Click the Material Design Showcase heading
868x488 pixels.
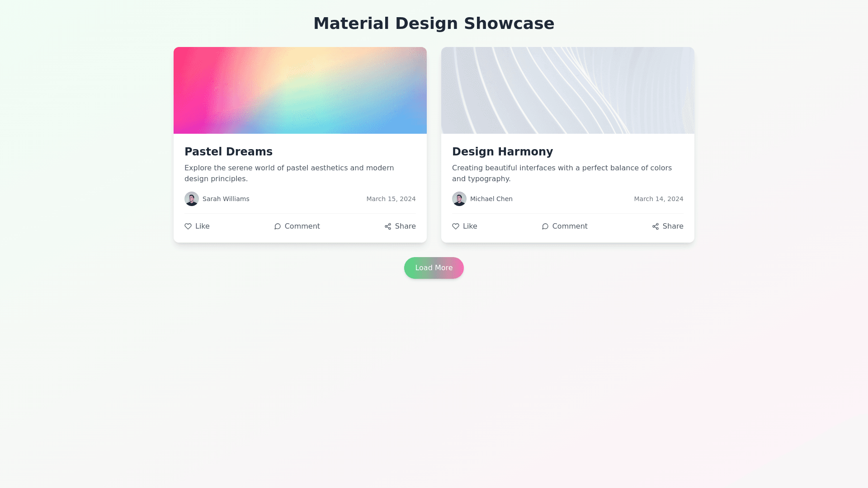[x=434, y=23]
